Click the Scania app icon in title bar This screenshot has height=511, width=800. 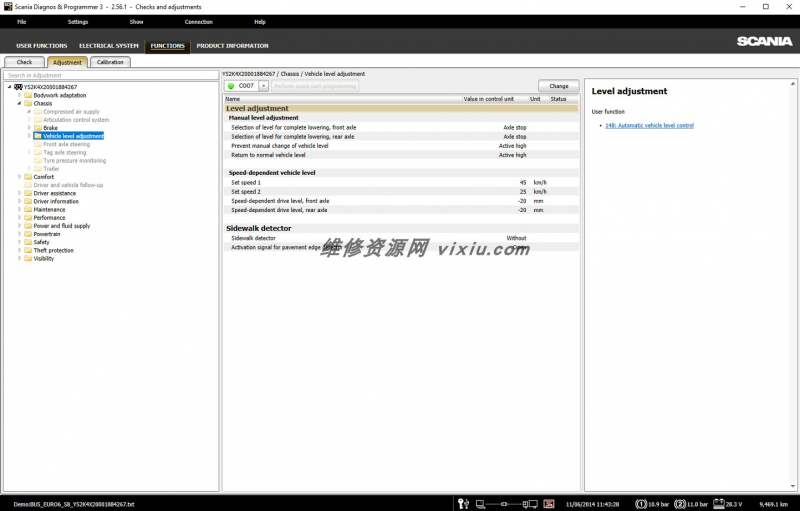[8, 7]
